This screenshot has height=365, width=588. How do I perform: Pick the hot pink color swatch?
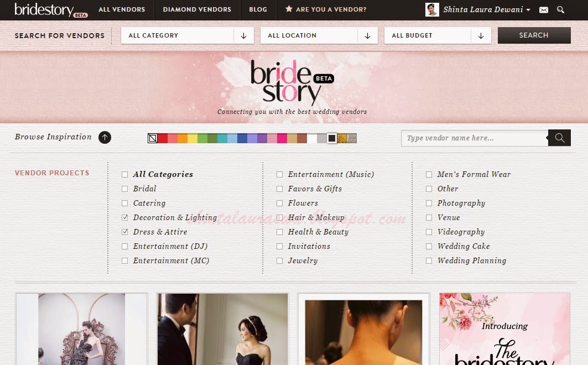(x=282, y=138)
